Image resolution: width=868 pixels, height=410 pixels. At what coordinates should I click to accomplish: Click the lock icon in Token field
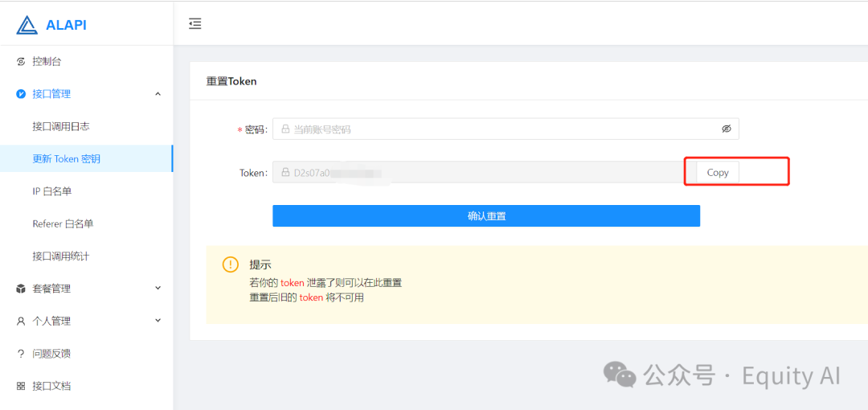point(285,172)
